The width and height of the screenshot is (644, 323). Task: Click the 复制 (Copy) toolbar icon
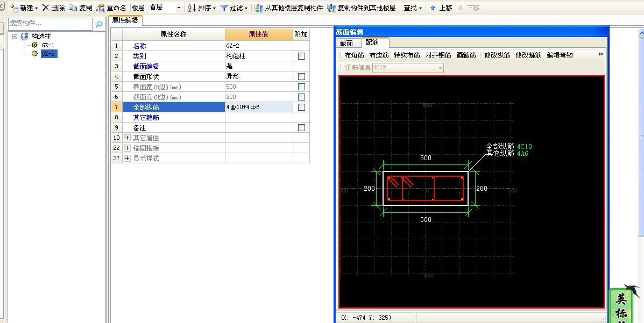(73, 8)
